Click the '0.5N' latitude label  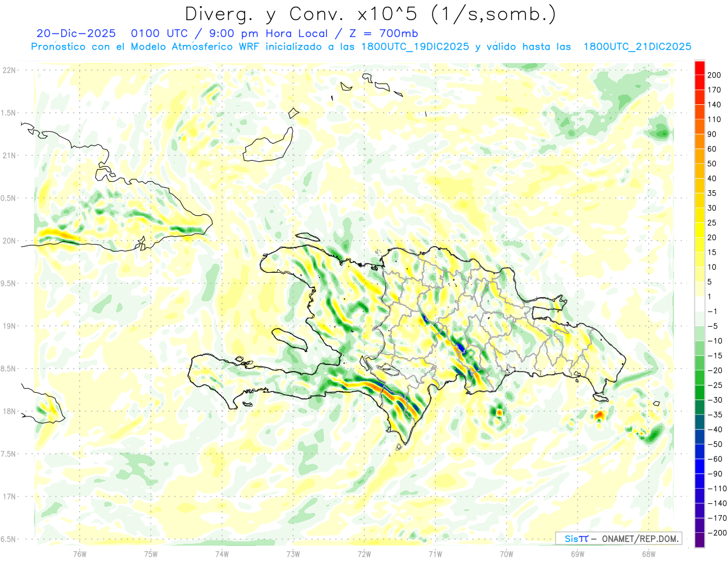pos(8,198)
